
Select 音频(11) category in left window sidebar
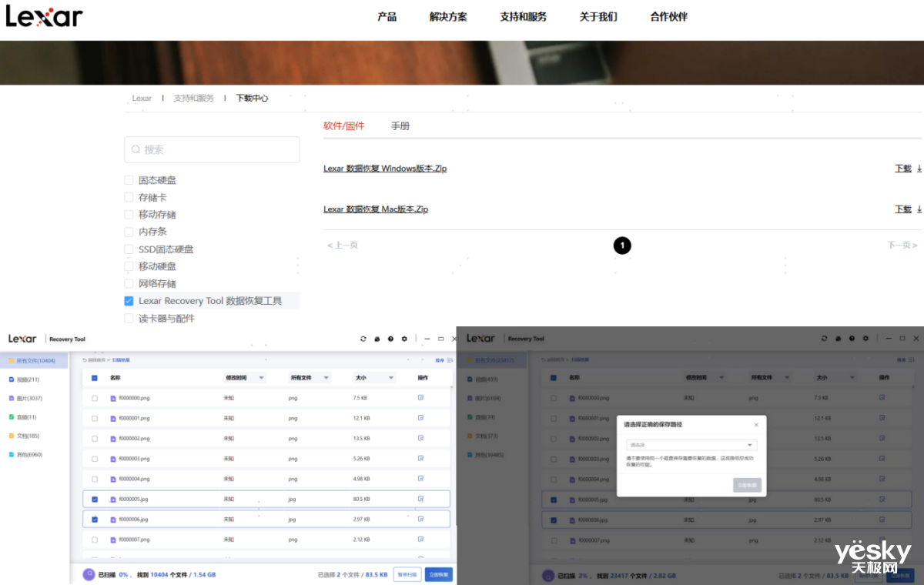click(22, 416)
